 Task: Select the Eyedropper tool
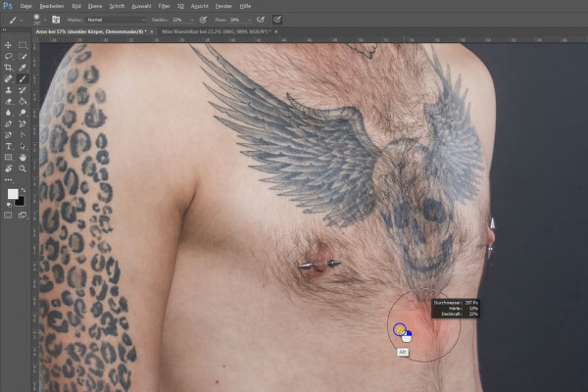click(x=23, y=68)
